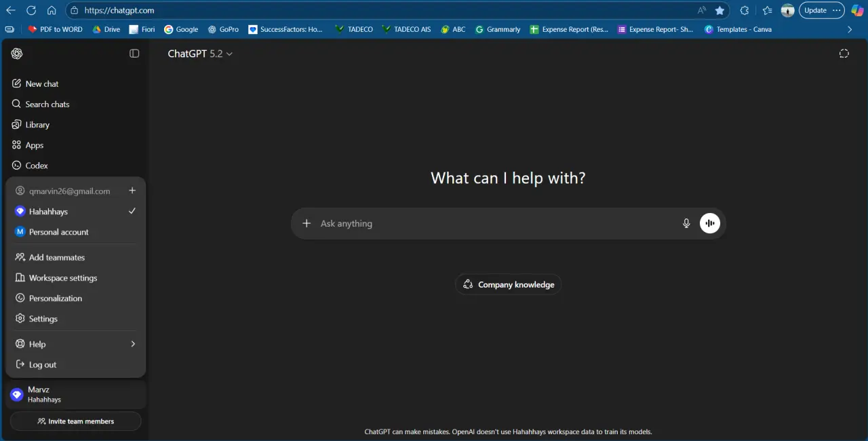Click the microphone dictation icon

coord(686,223)
